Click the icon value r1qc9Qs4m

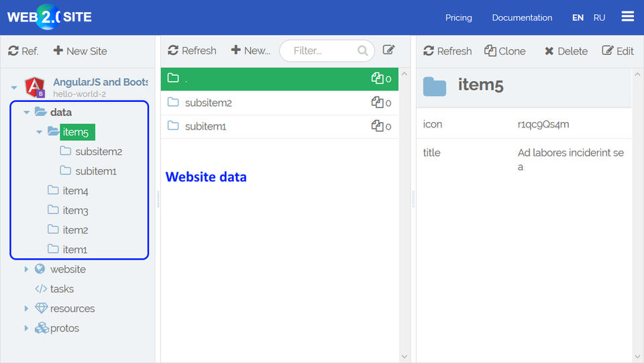point(543,124)
